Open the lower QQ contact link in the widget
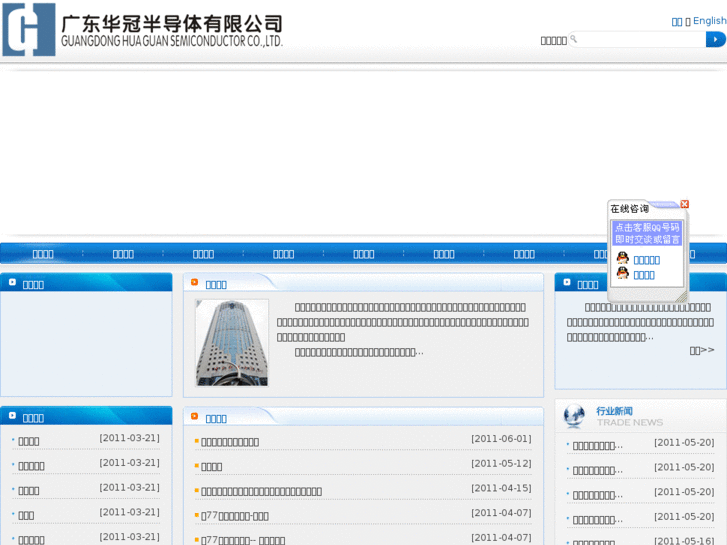The width and height of the screenshot is (727, 545). point(644,275)
